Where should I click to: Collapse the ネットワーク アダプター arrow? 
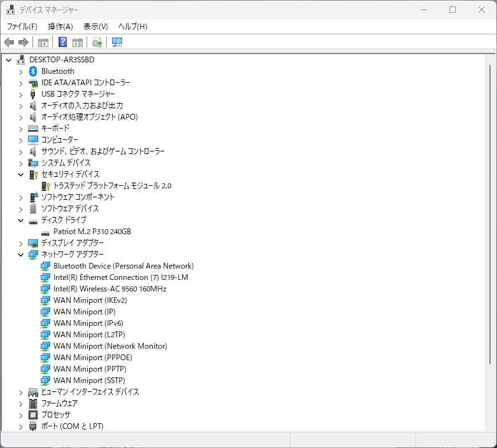(20, 255)
